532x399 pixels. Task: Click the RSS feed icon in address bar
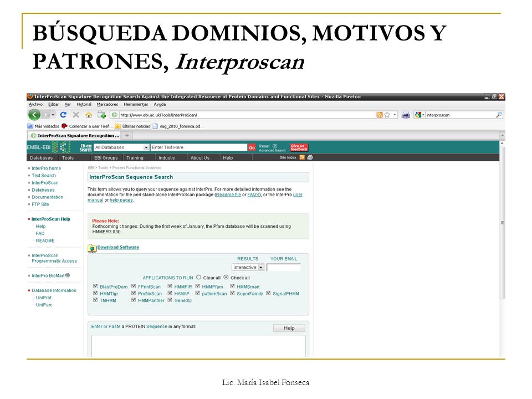pos(379,115)
